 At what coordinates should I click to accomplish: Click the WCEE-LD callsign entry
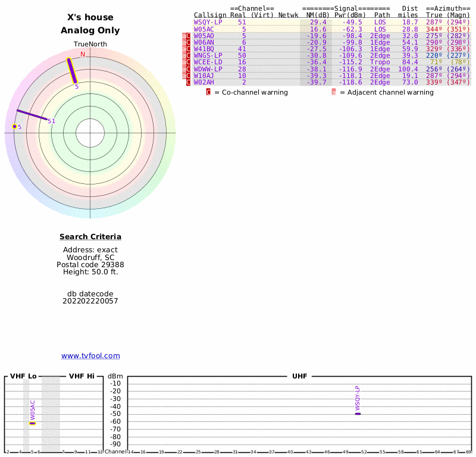(x=208, y=62)
